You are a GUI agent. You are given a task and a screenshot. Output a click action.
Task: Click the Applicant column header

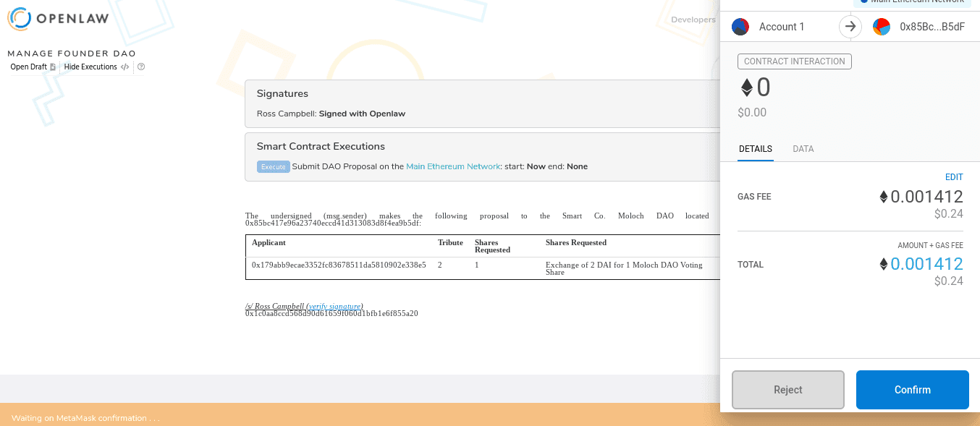click(x=269, y=242)
